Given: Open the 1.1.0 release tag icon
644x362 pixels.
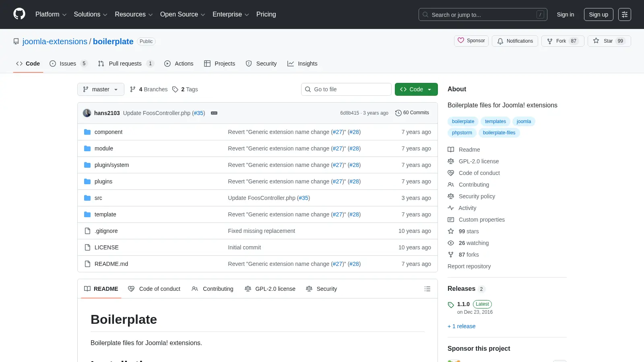Looking at the screenshot, I should click(451, 305).
